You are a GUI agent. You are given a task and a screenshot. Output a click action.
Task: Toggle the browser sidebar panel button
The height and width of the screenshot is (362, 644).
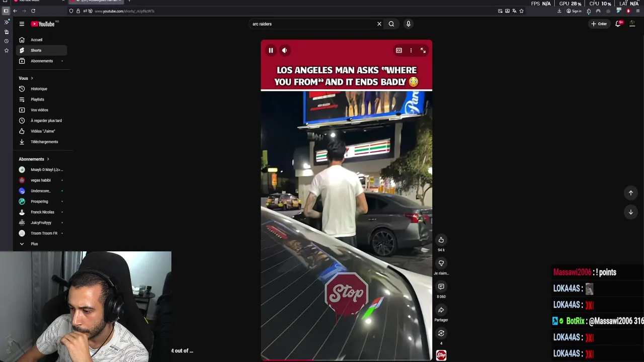tap(6, 11)
